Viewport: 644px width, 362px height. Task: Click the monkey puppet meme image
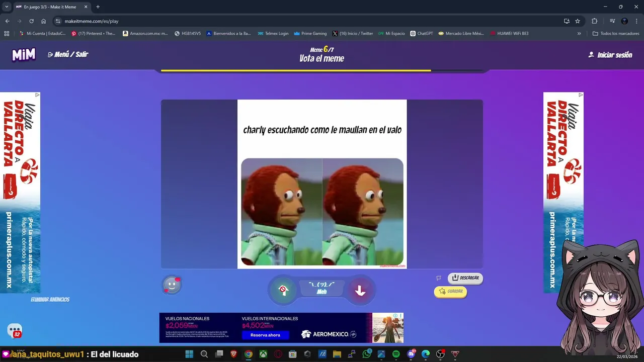coord(322,212)
